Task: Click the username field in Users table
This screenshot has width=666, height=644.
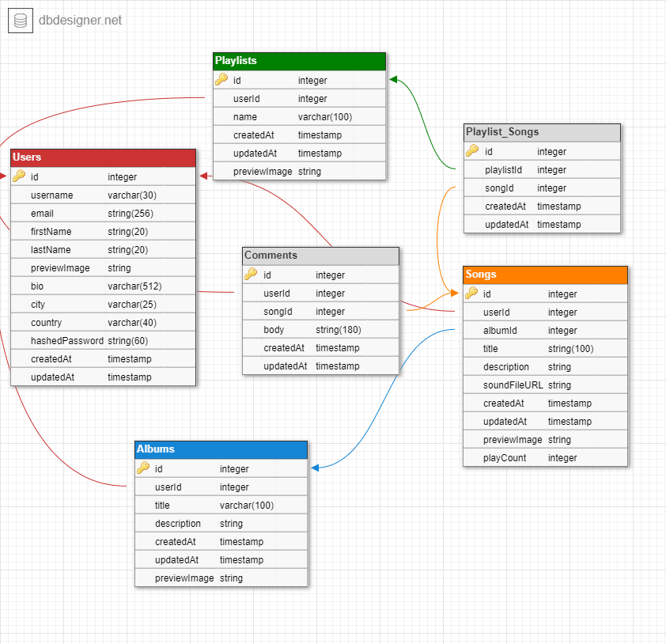Action: (52, 195)
